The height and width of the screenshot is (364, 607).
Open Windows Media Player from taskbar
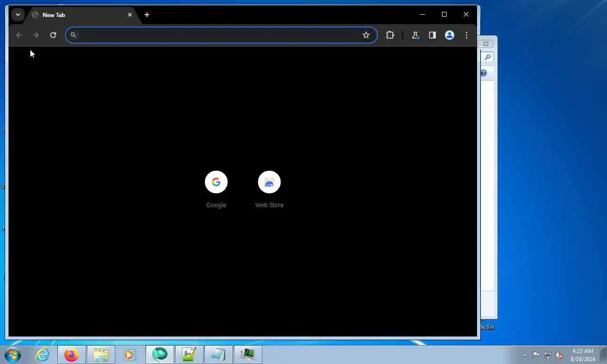(130, 355)
